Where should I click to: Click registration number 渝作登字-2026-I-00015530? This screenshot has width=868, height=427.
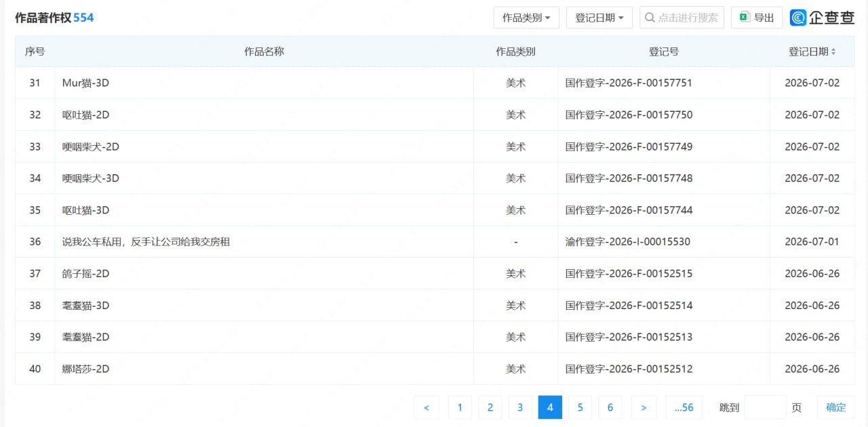pyautogui.click(x=628, y=241)
